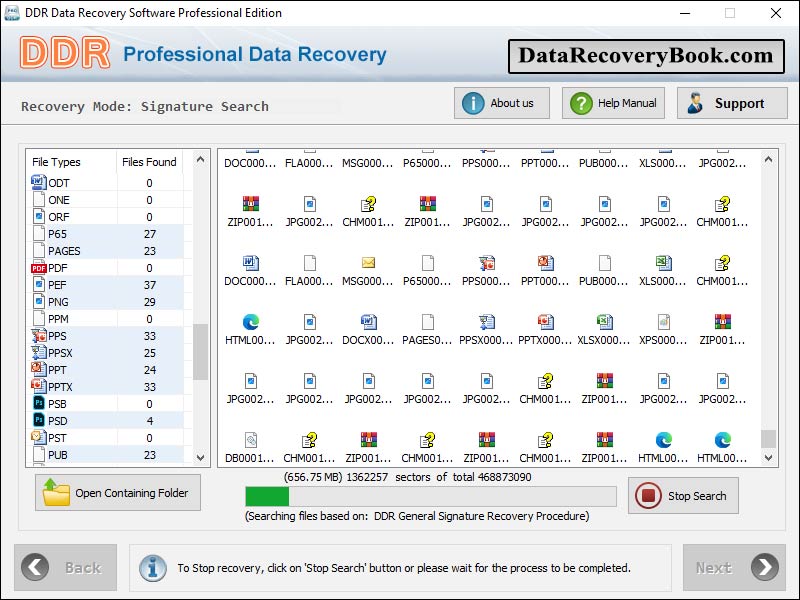
Task: Open the DOCX00 Word document thumbnail
Action: coord(369,322)
